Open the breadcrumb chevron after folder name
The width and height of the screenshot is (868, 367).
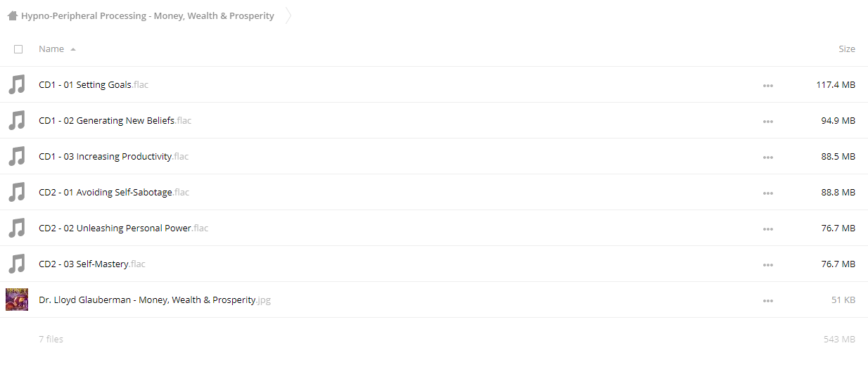point(288,15)
